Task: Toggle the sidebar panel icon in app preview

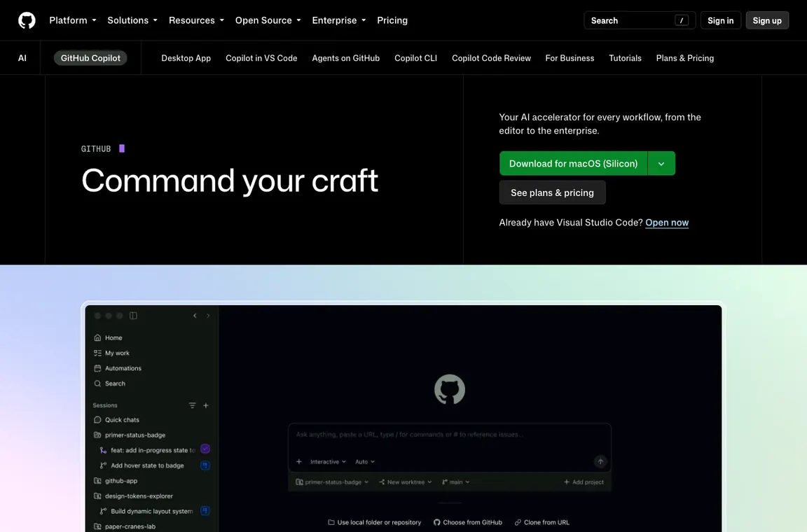Action: pyautogui.click(x=133, y=316)
